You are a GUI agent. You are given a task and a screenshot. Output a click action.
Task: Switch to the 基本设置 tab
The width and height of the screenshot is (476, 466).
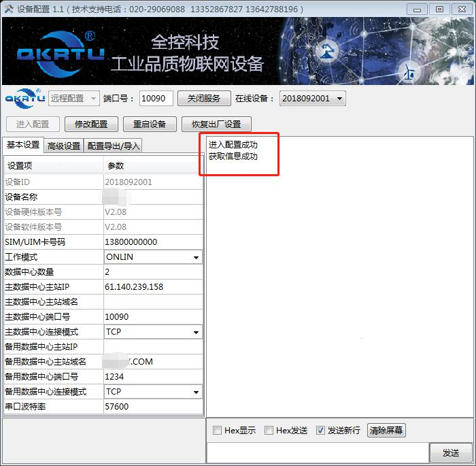pyautogui.click(x=23, y=145)
